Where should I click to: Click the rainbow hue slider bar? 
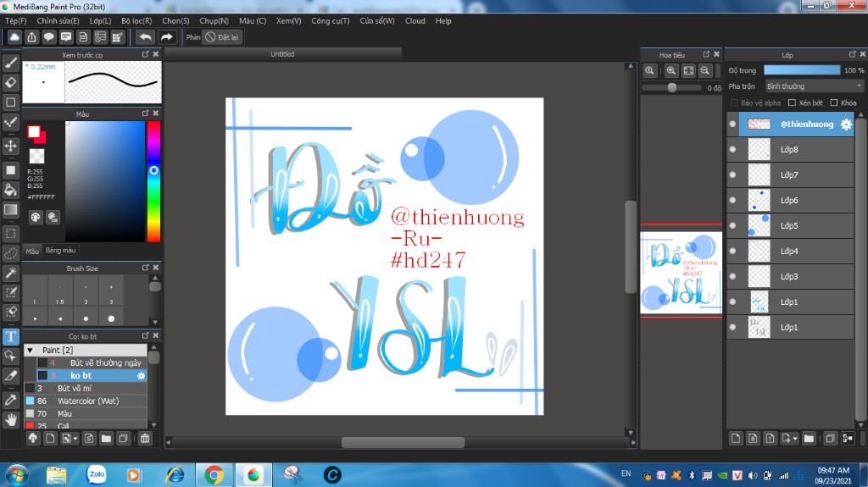point(154,181)
